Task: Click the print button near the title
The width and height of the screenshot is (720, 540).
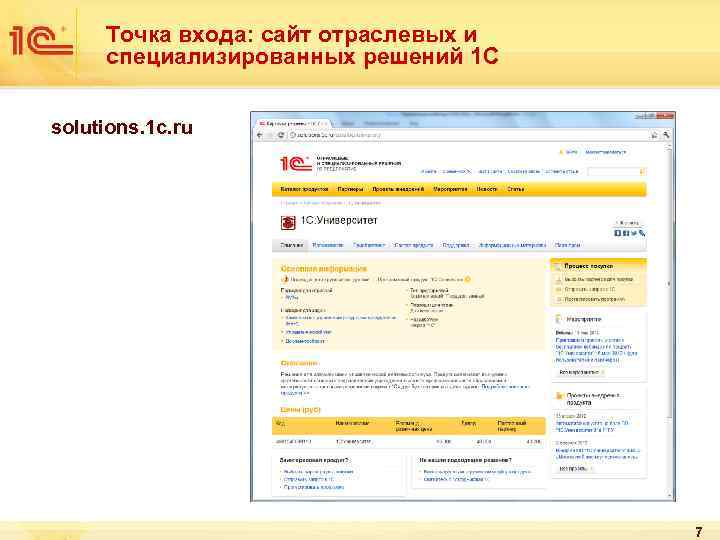Action: pos(628,223)
